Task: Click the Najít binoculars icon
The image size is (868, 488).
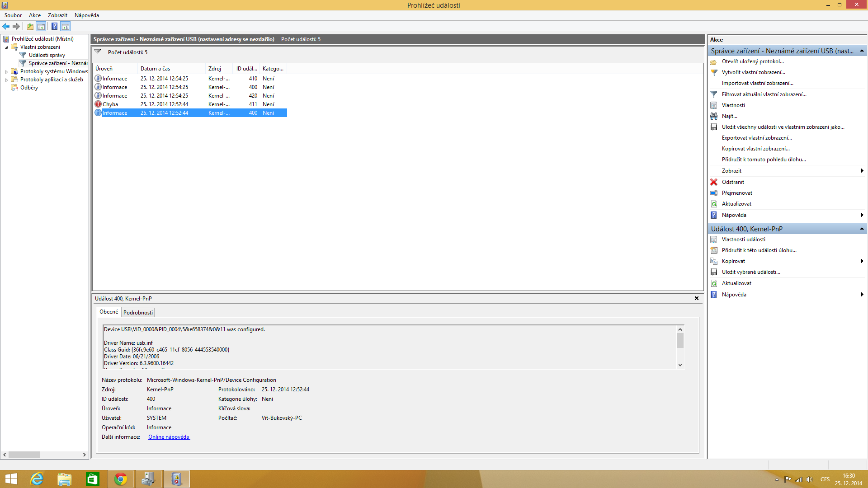Action: click(714, 116)
